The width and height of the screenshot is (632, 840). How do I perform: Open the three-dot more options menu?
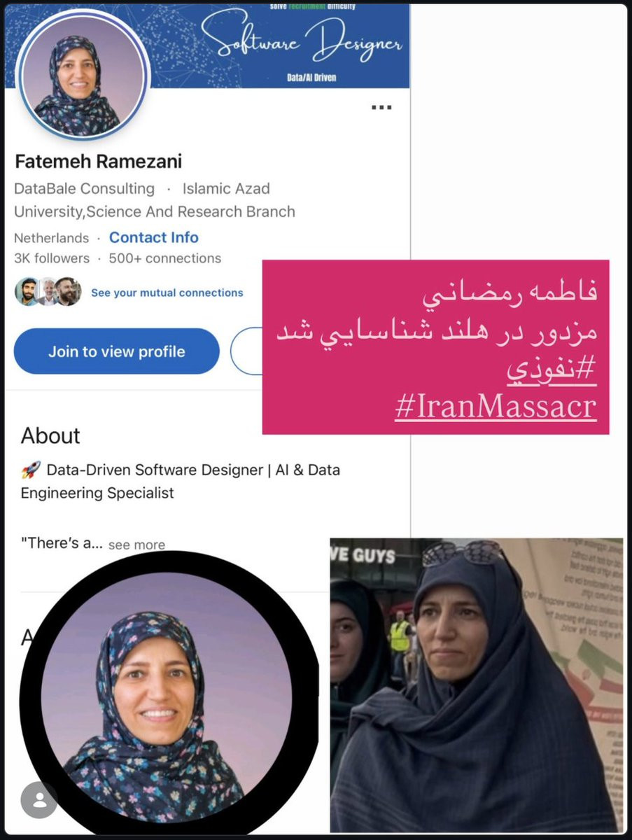pos(381,107)
